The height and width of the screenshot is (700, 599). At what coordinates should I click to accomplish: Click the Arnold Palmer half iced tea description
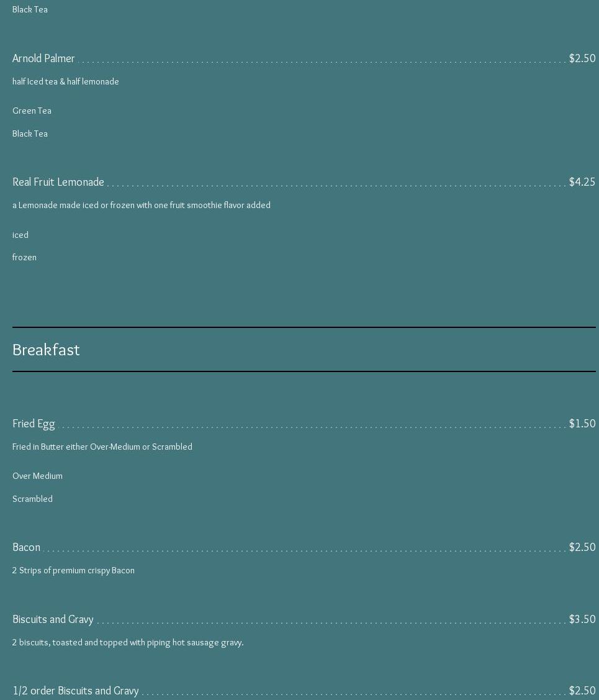[x=65, y=81]
